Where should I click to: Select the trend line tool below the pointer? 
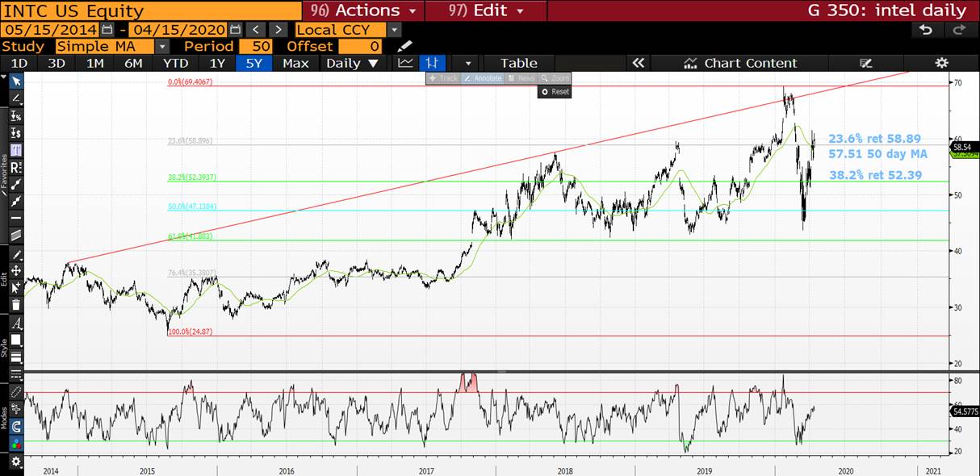[x=16, y=98]
